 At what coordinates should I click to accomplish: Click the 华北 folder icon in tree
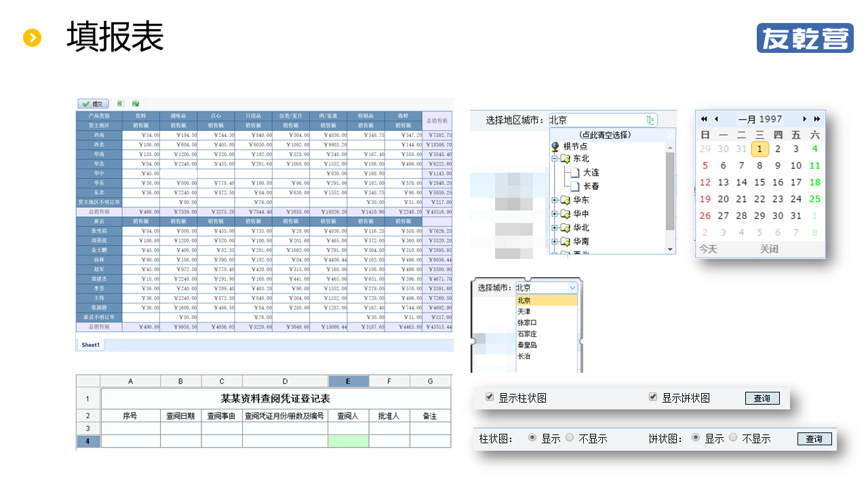coord(566,228)
